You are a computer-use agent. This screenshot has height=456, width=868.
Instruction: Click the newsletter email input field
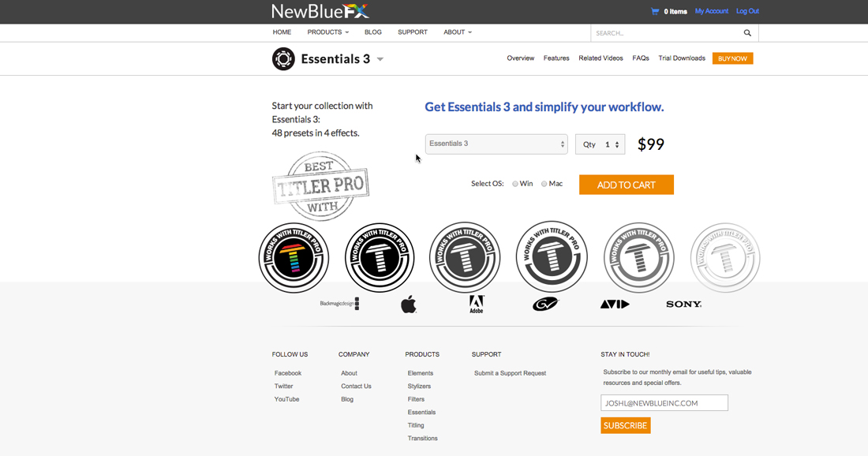point(664,403)
